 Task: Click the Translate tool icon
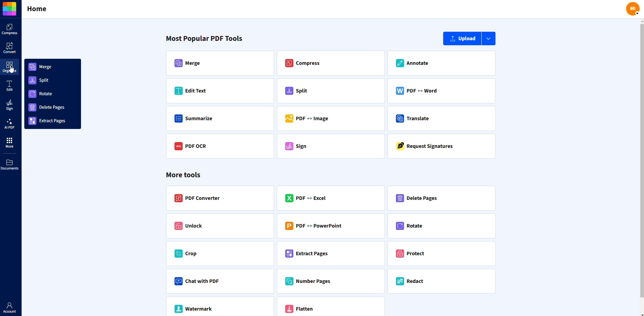click(400, 119)
